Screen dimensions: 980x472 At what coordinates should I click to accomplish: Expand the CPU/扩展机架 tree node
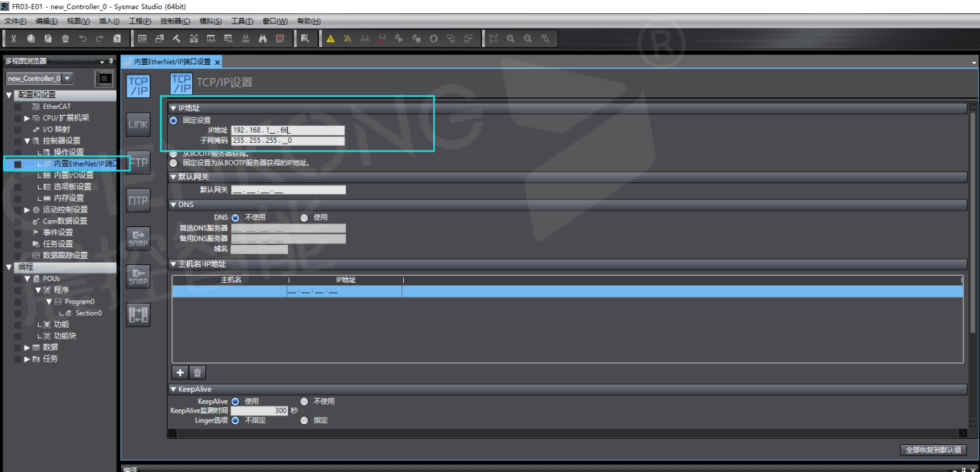[27, 118]
